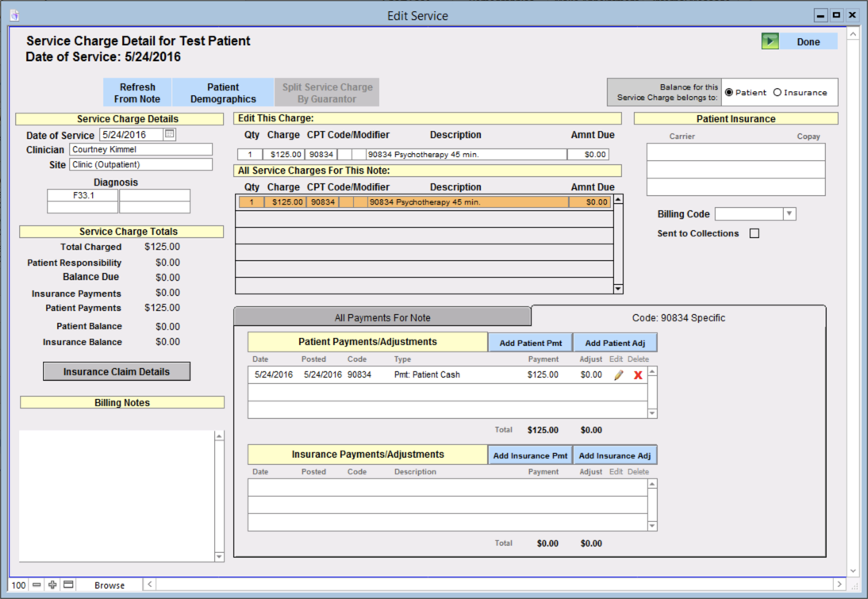
Task: Click the Add Patient Pmt button
Action: [530, 343]
